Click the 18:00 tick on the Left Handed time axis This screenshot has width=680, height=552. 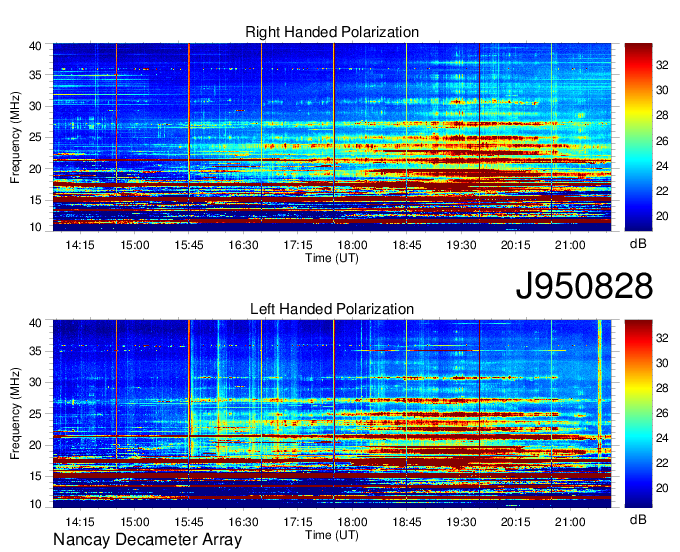point(352,522)
